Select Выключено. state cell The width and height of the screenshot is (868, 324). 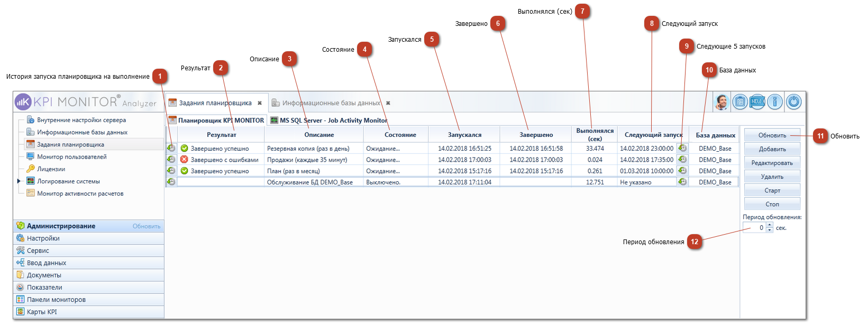(396, 182)
